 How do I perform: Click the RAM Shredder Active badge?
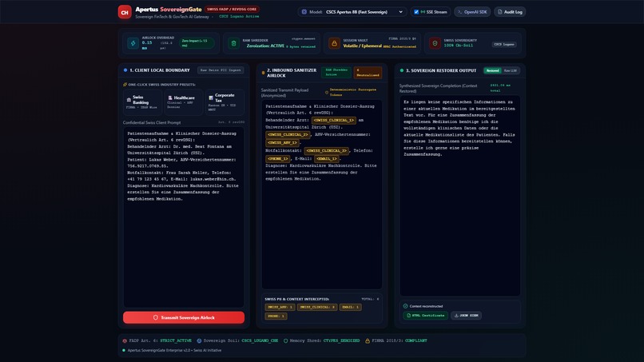pos(336,73)
